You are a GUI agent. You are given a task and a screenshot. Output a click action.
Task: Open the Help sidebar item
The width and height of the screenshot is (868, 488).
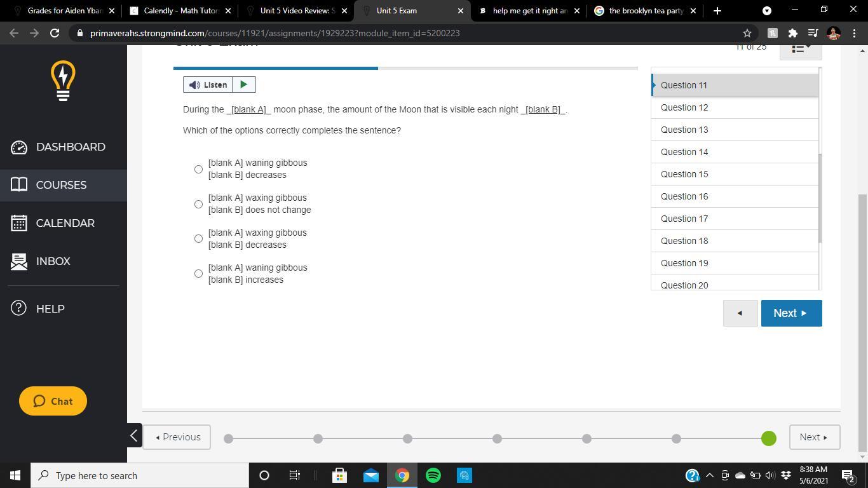coord(64,309)
